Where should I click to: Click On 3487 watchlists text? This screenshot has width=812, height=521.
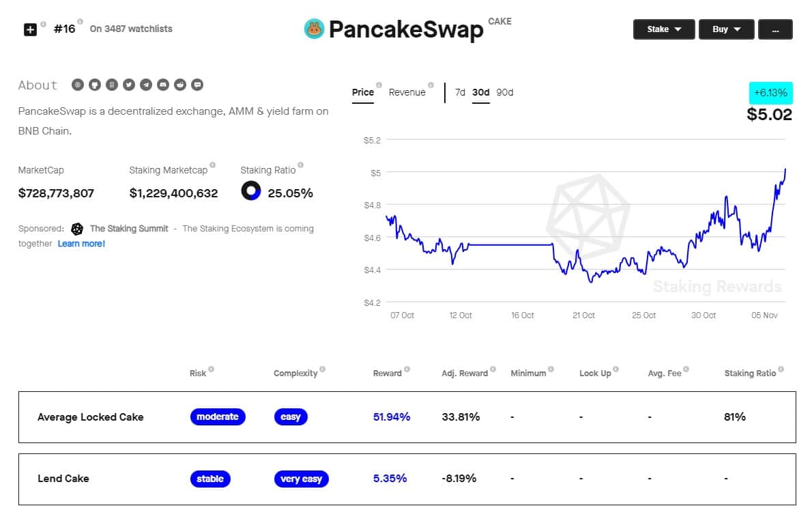click(x=131, y=29)
